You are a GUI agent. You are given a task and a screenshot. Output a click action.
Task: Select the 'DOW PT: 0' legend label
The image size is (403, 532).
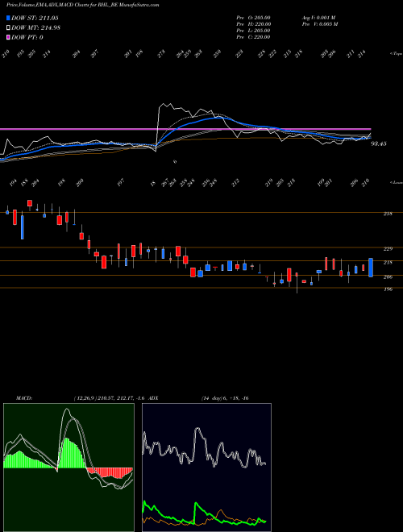coord(27,37)
